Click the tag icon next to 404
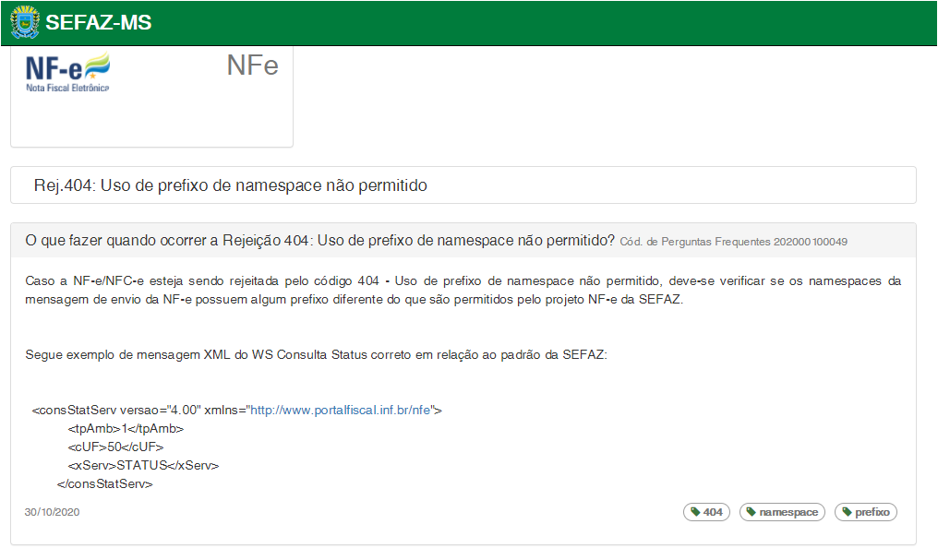 [x=695, y=512]
